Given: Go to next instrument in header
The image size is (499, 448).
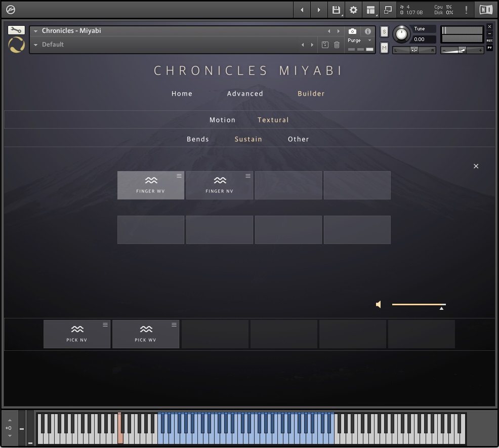Looking at the screenshot, I should tap(319, 10).
